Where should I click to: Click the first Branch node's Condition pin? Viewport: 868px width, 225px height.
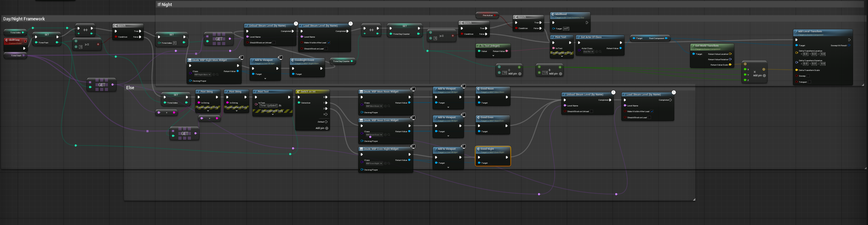(x=116, y=37)
